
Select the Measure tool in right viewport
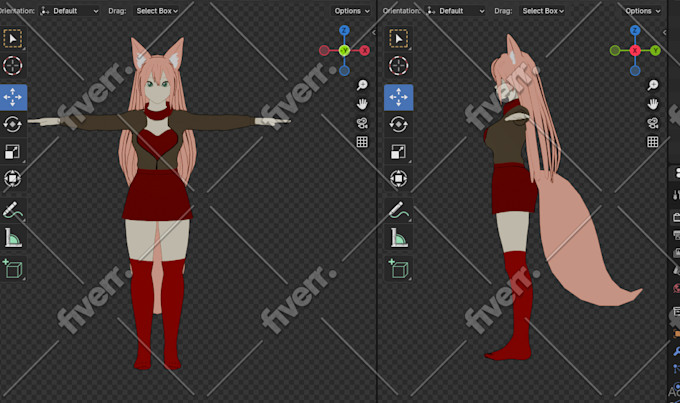(399, 238)
